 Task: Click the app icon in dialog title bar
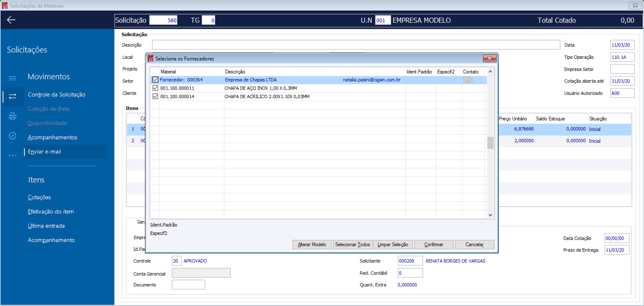151,58
